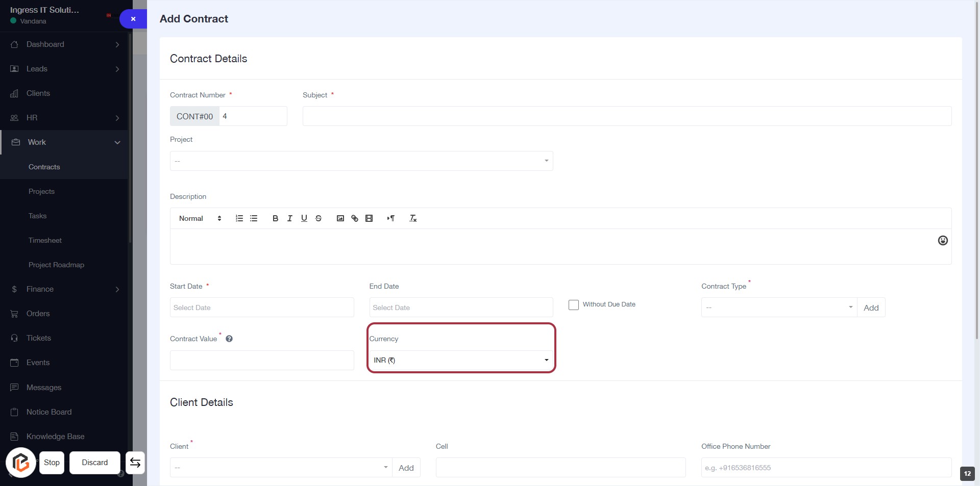The image size is (980, 486).
Task: Click the Subject input field
Action: coord(626,116)
